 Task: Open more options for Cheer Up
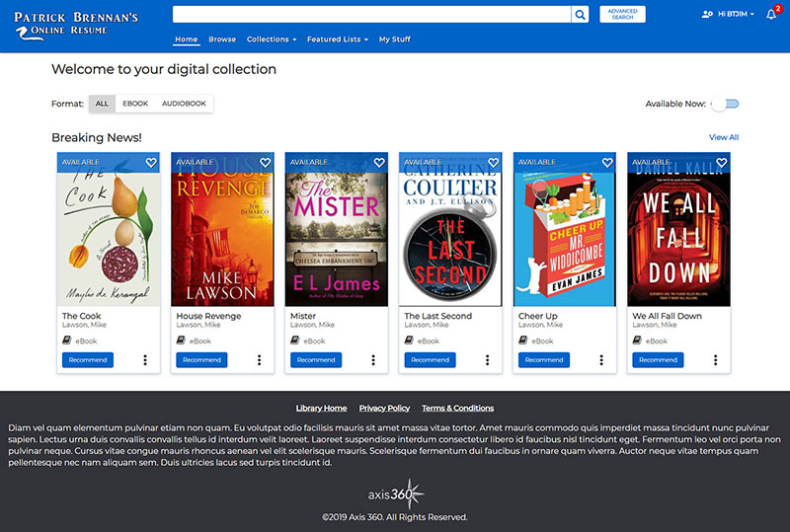click(x=601, y=360)
